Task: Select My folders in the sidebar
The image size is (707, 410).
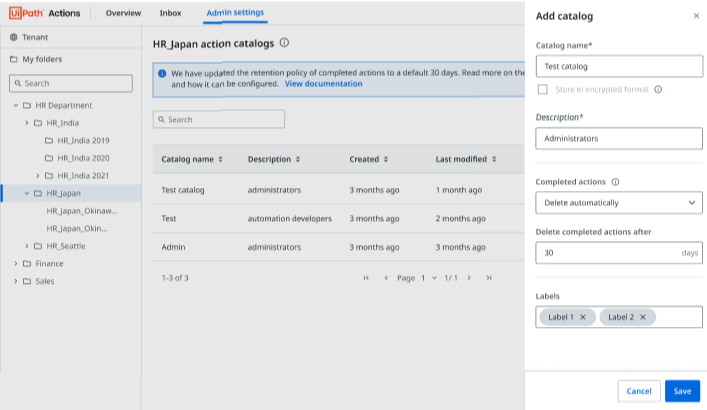Action: point(42,59)
